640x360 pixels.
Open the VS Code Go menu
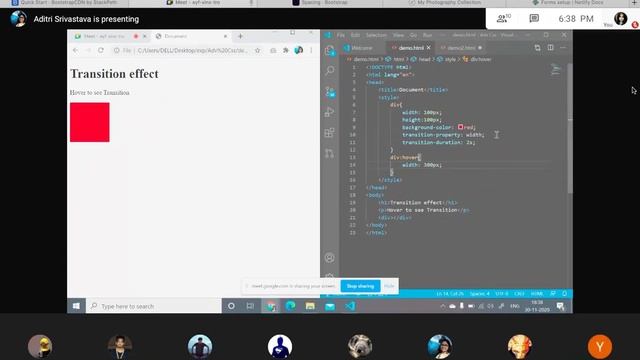click(413, 35)
